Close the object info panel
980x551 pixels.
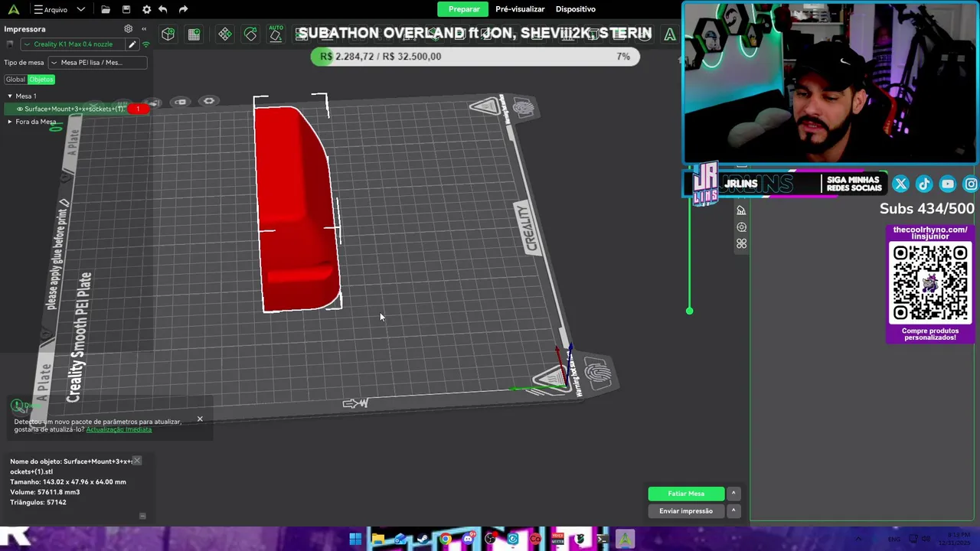(x=136, y=461)
